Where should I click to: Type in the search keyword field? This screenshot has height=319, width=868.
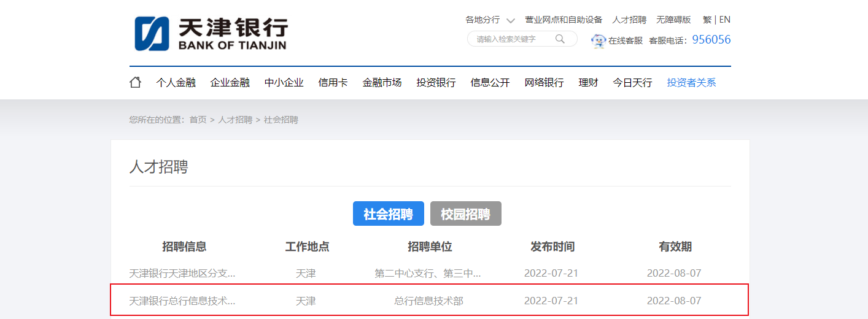click(x=513, y=39)
